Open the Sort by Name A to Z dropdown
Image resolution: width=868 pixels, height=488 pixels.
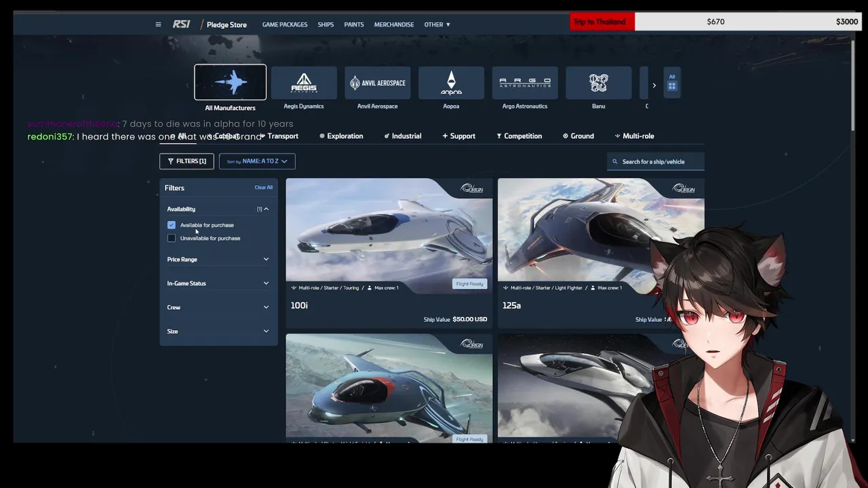click(x=257, y=161)
